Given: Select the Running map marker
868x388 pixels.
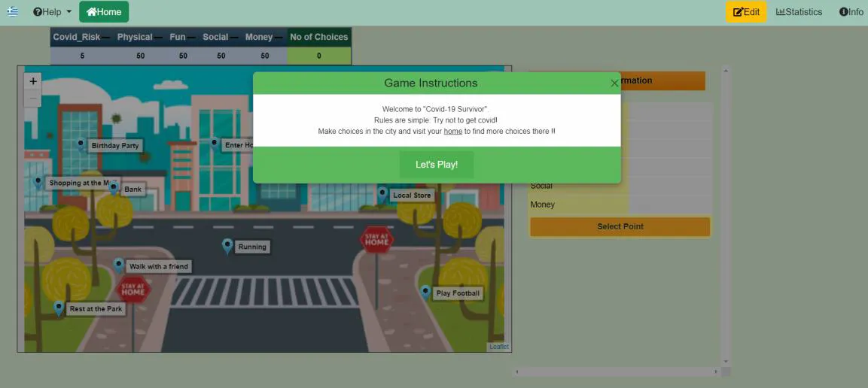Looking at the screenshot, I should (227, 245).
